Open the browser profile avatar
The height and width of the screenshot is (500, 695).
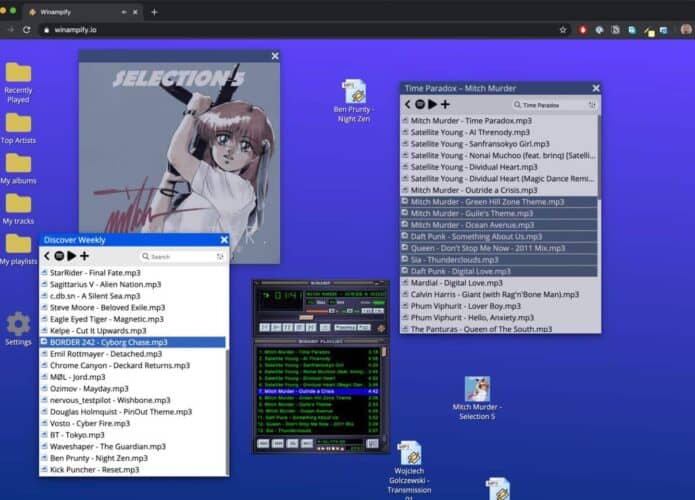686,30
